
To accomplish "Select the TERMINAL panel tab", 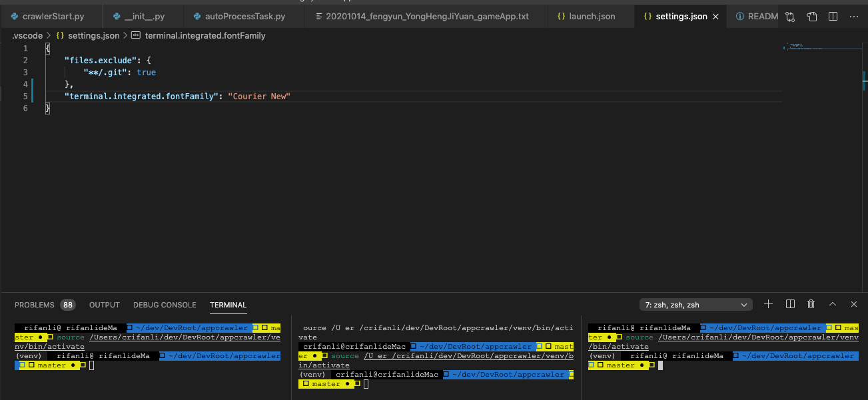I will tap(228, 305).
